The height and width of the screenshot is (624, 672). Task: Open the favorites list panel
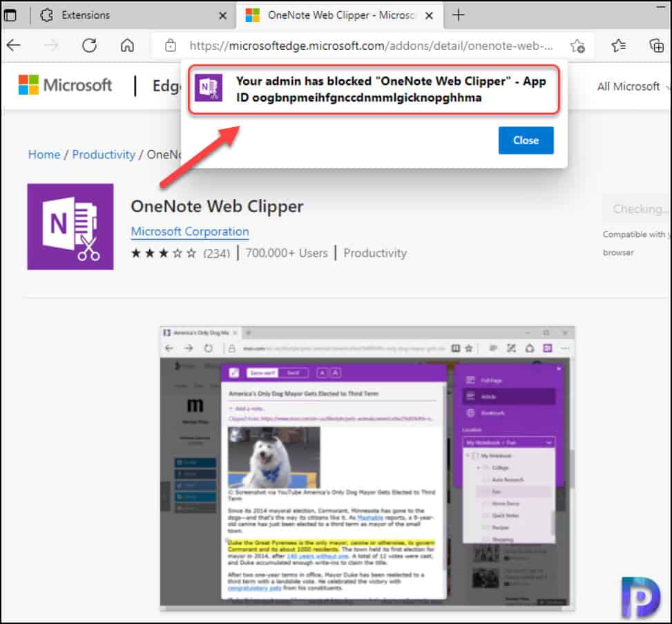coord(619,44)
